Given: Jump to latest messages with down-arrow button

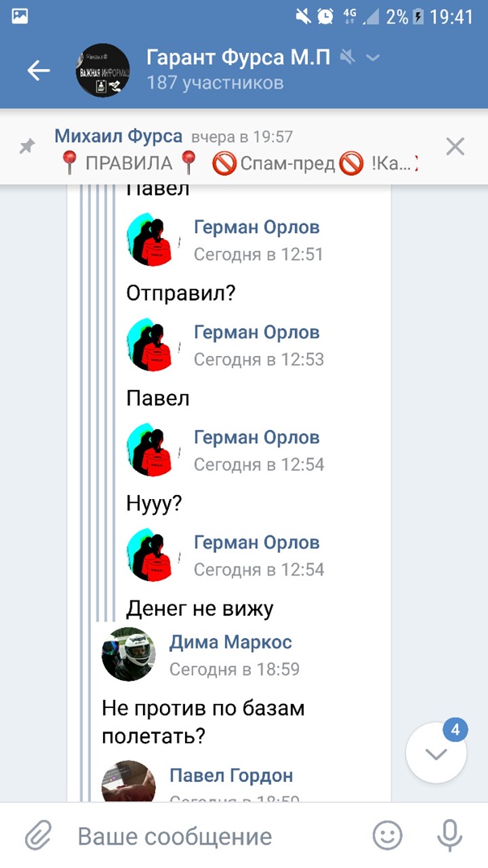Looking at the screenshot, I should click(x=436, y=753).
